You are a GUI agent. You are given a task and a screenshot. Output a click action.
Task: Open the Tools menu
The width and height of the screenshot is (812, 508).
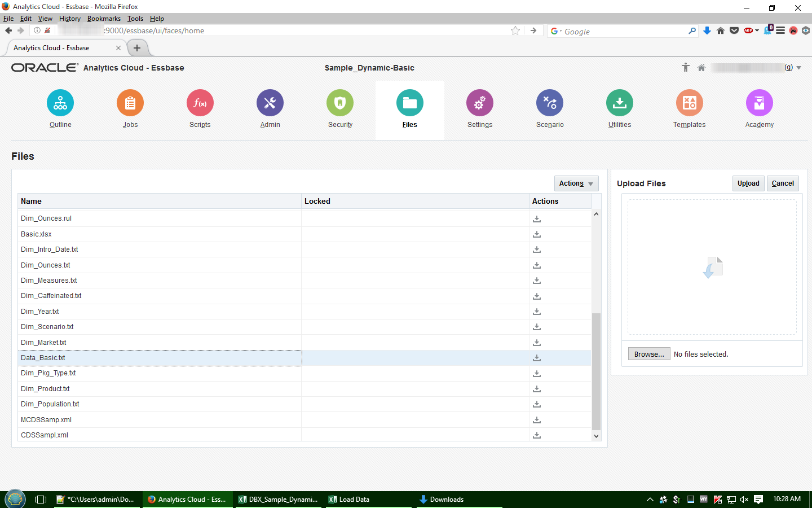(135, 19)
